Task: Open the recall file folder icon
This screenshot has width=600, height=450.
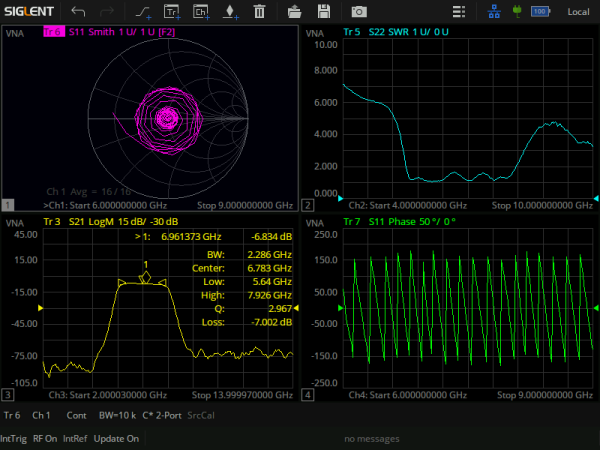Action: (294, 12)
